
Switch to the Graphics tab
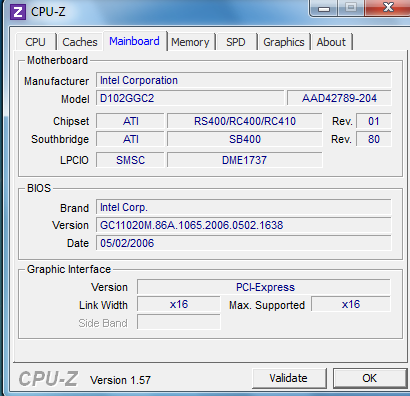284,42
